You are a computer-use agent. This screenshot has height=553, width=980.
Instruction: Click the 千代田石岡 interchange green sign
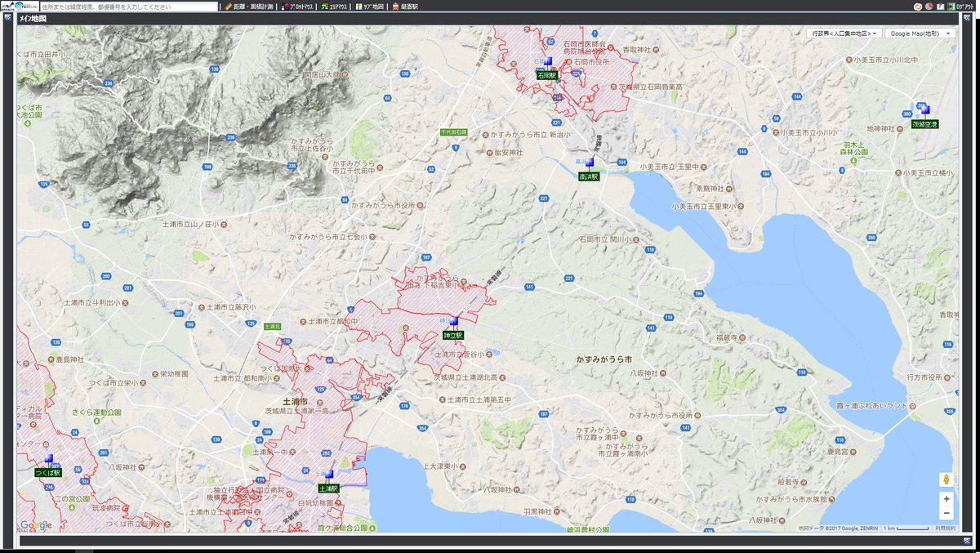[453, 132]
